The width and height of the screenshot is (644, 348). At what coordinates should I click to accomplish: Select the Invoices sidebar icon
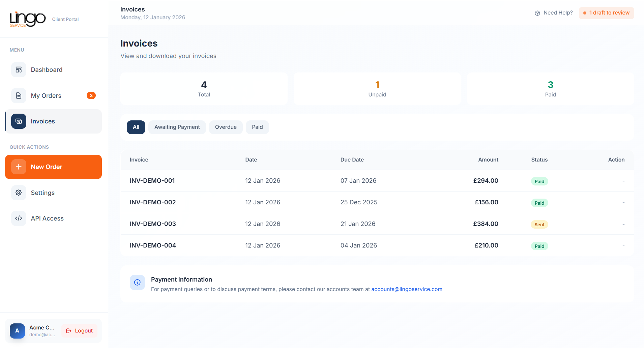[x=19, y=121]
